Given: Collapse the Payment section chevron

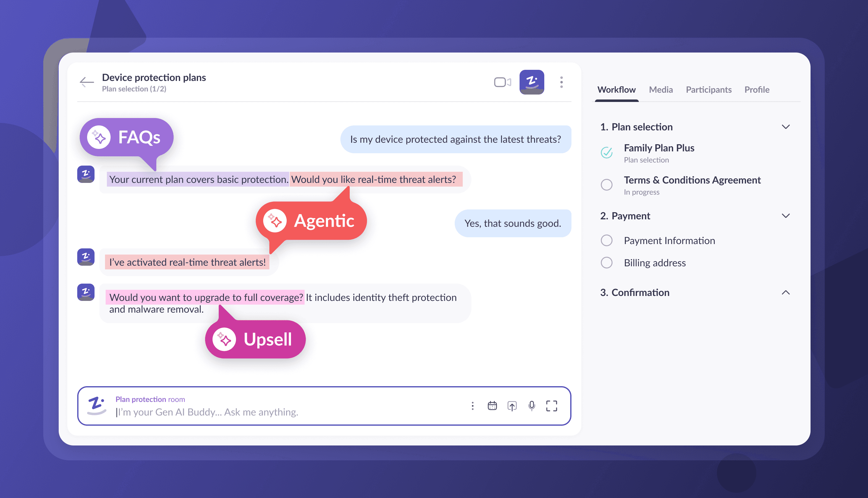Looking at the screenshot, I should click(786, 216).
